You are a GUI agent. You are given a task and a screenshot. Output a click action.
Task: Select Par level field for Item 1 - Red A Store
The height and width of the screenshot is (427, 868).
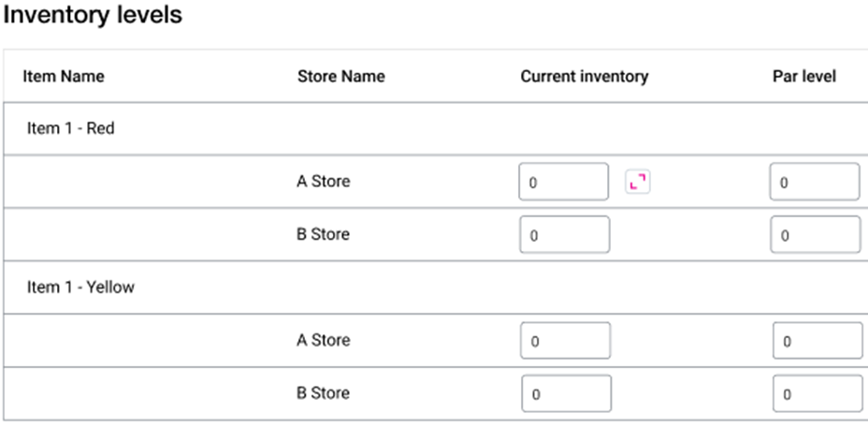814,182
